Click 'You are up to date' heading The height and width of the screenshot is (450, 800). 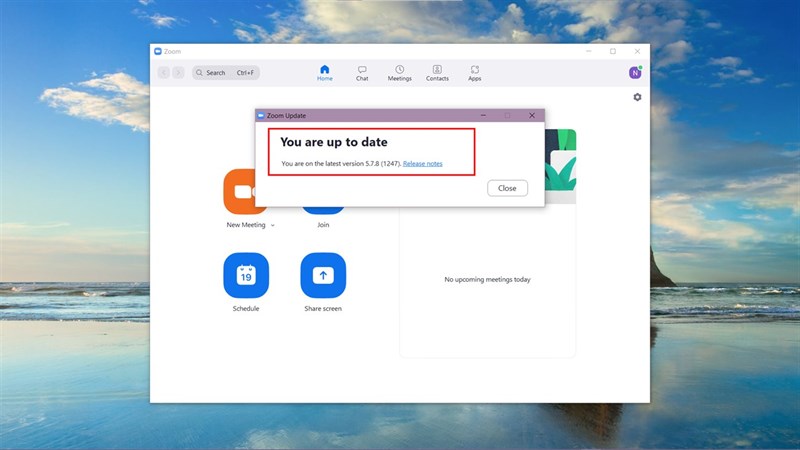point(334,142)
